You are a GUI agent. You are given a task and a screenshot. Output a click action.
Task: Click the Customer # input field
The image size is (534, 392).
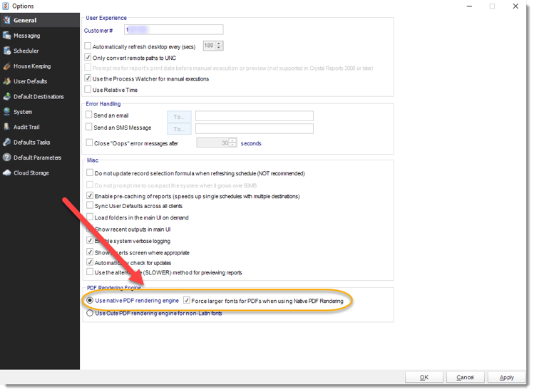pyautogui.click(x=174, y=30)
